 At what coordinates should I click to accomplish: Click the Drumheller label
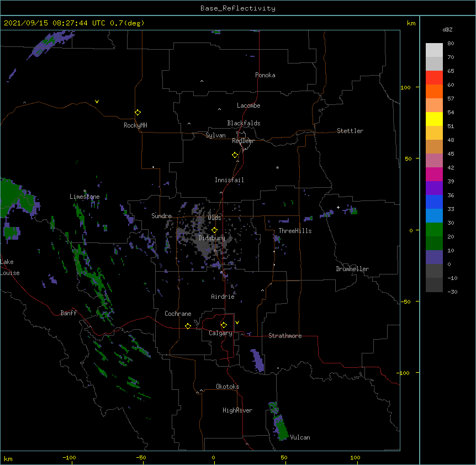(x=352, y=269)
